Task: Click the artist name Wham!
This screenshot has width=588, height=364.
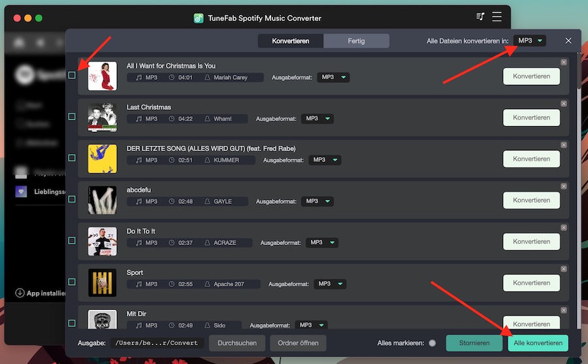Action: pyautogui.click(x=222, y=118)
